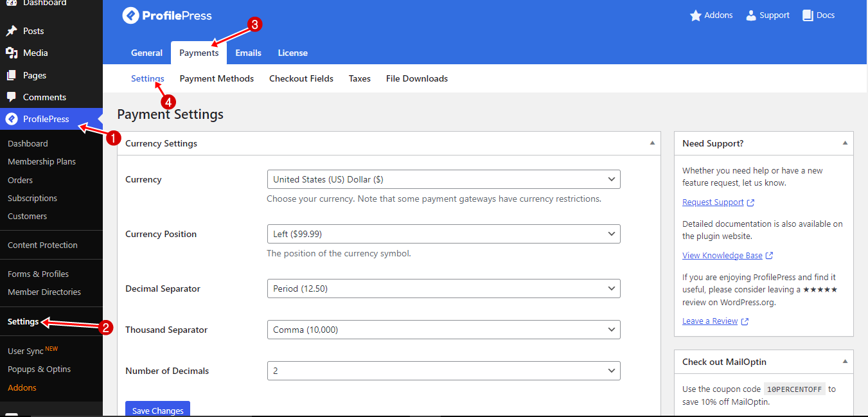
Task: Open Member Directories in sidebar
Action: (x=44, y=292)
